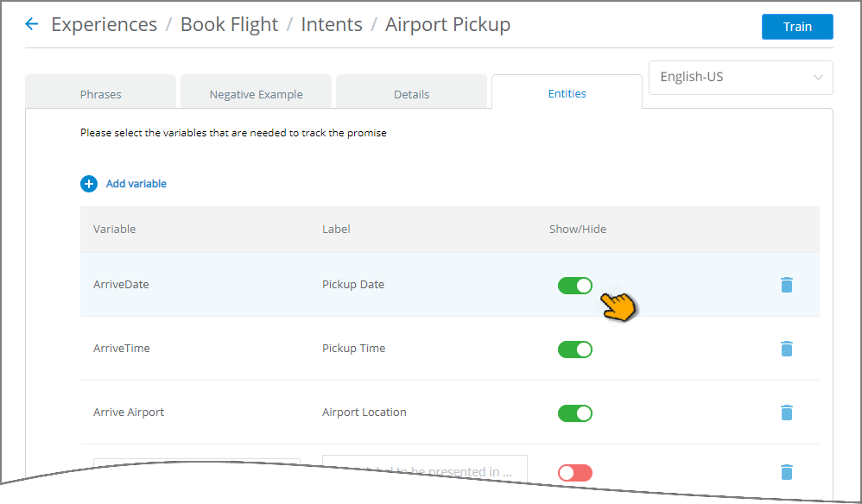Click trash icon on the new variable row
862x504 pixels.
(787, 472)
